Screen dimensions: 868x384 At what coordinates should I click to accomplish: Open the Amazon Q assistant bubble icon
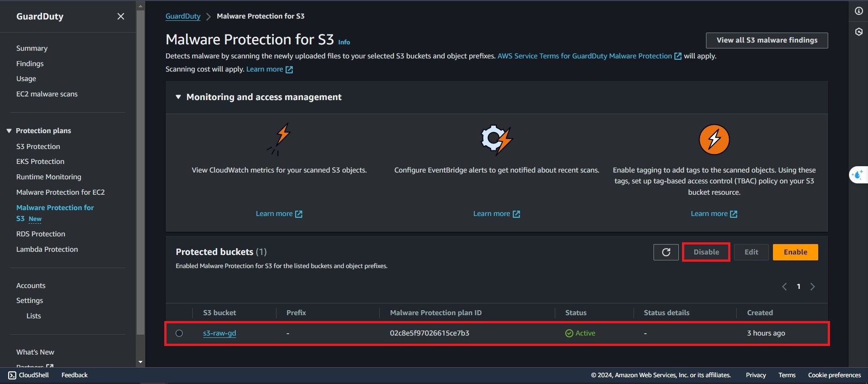858,175
